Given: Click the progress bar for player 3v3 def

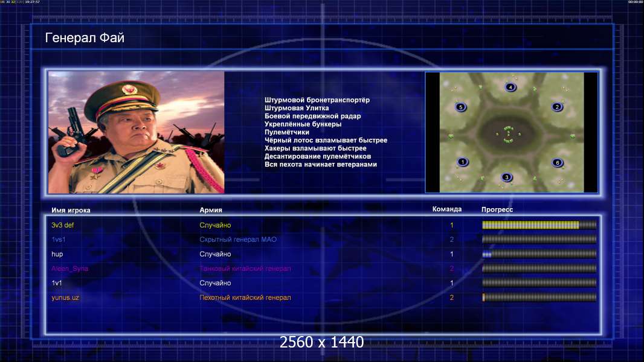Looking at the screenshot, I should pyautogui.click(x=539, y=225).
